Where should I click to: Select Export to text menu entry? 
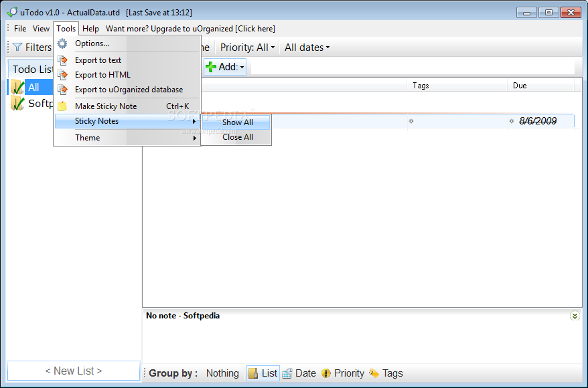[127, 60]
